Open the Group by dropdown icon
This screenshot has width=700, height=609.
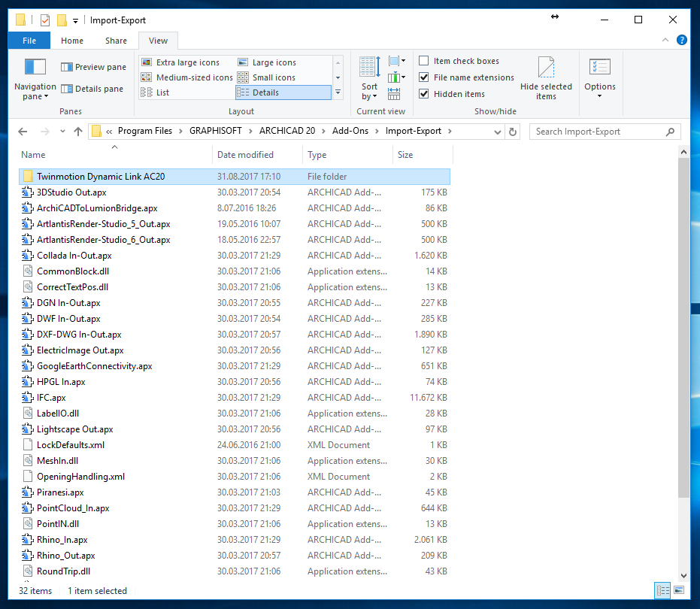click(397, 61)
